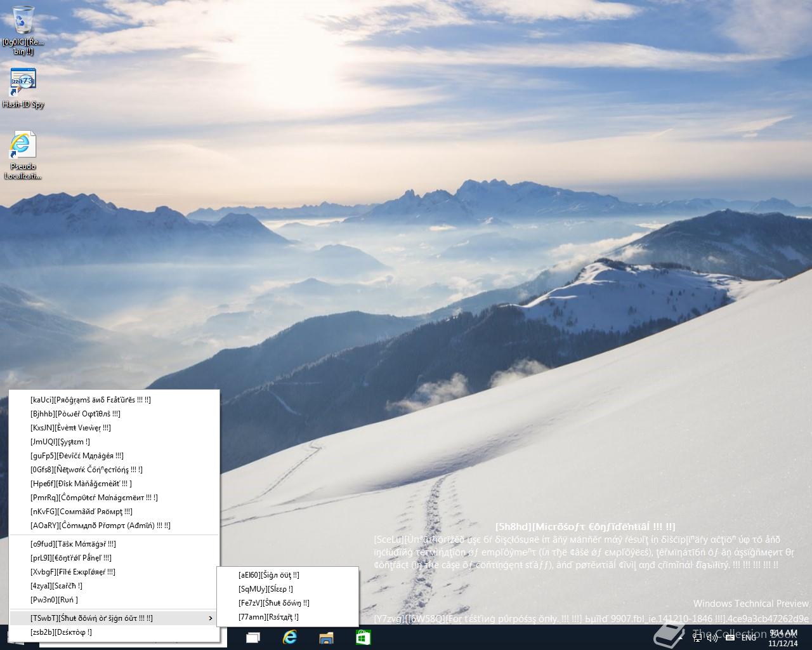Image resolution: width=812 pixels, height=650 pixels.
Task: Expand Shut down or sign out submenu arrow
Action: 211,618
